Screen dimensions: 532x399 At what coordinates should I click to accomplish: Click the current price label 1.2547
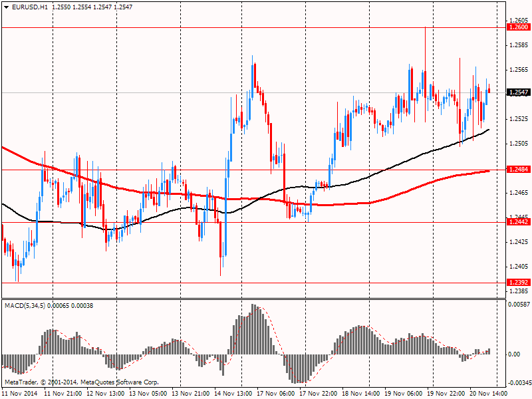pyautogui.click(x=519, y=92)
